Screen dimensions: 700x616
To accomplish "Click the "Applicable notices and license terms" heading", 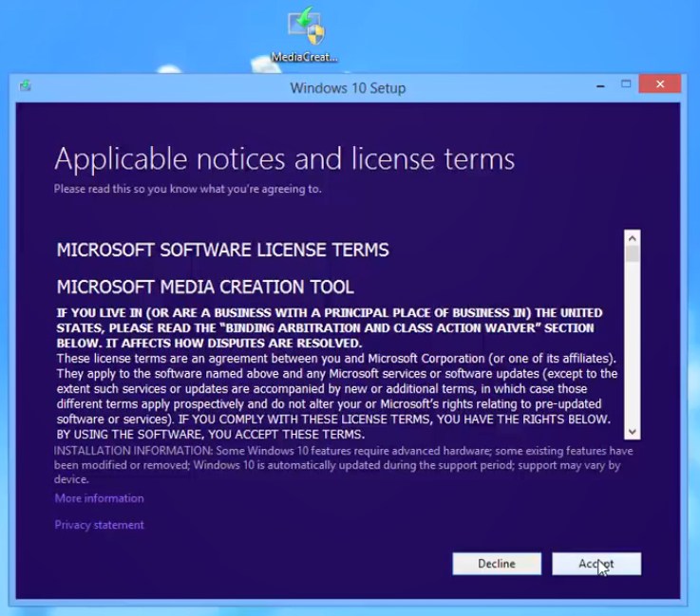I will click(x=284, y=158).
